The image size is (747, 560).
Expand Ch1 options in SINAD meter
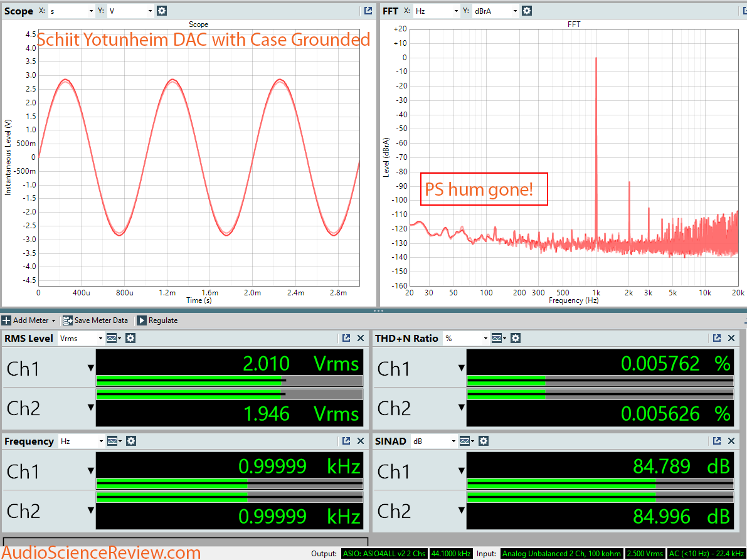[461, 470]
